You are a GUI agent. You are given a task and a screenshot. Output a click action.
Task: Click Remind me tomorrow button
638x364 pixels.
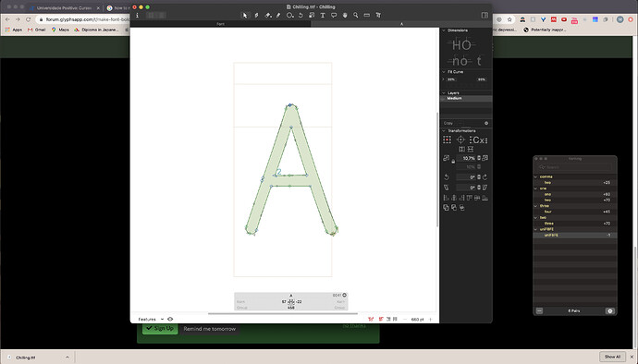pyautogui.click(x=210, y=329)
